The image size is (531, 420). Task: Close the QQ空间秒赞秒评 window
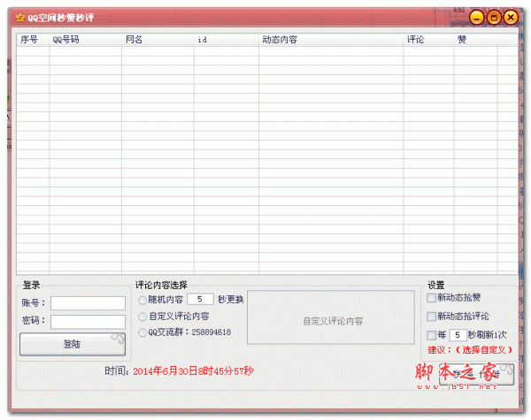511,18
